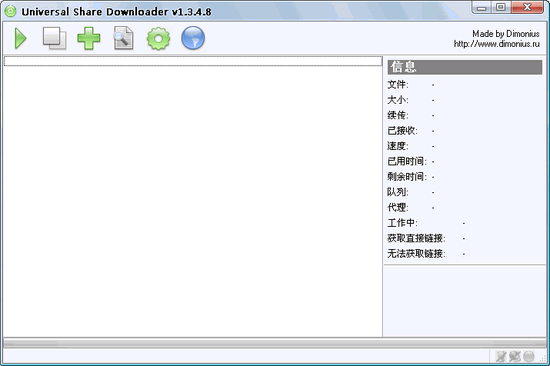The image size is (550, 366).
Task: Click the 速度: label
Action: point(398,146)
